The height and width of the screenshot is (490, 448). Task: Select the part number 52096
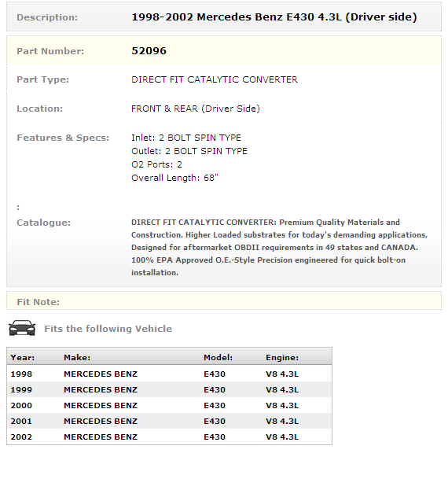point(149,51)
